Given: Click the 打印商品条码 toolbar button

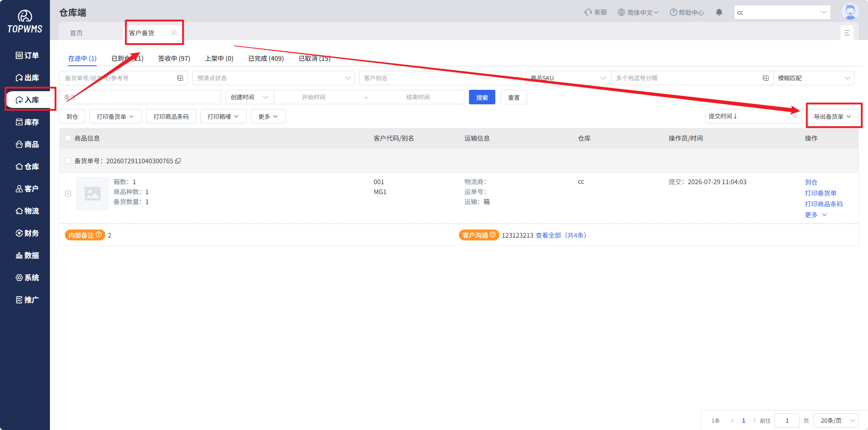Looking at the screenshot, I should 171,116.
